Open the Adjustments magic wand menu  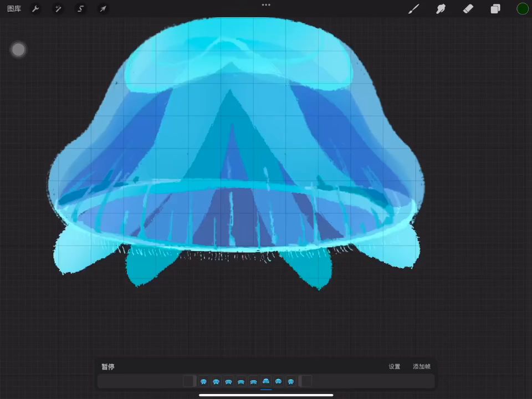coord(58,9)
